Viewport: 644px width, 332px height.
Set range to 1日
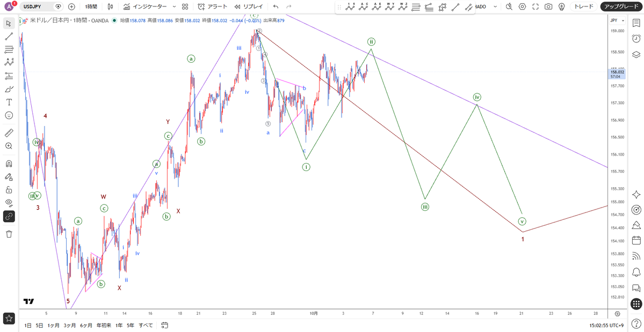(27, 326)
